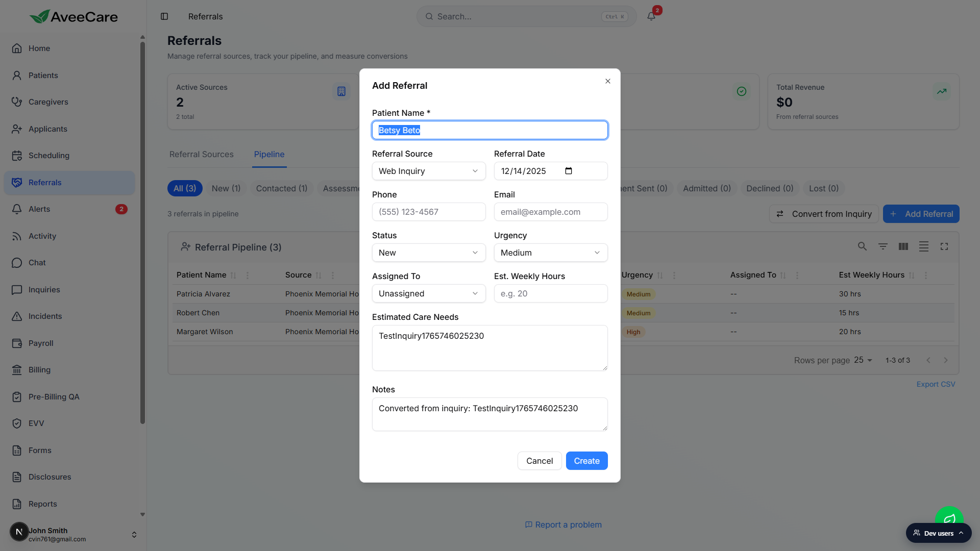980x551 pixels.
Task: Click Convert from Inquiry button
Action: point(824,214)
